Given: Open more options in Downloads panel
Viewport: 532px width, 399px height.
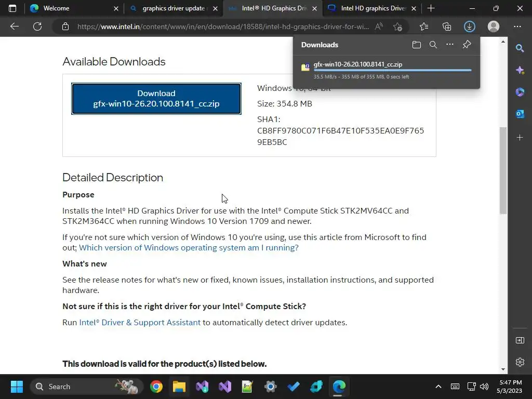Looking at the screenshot, I should coord(450,45).
